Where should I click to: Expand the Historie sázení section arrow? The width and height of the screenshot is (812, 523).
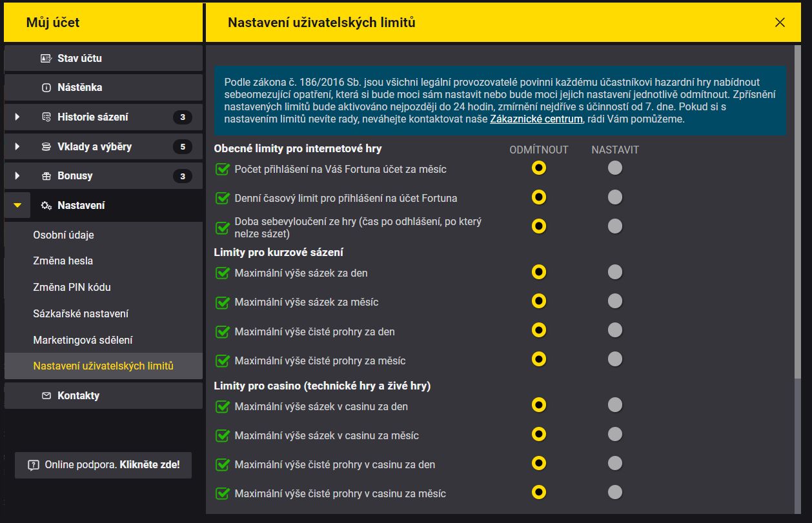[x=17, y=117]
